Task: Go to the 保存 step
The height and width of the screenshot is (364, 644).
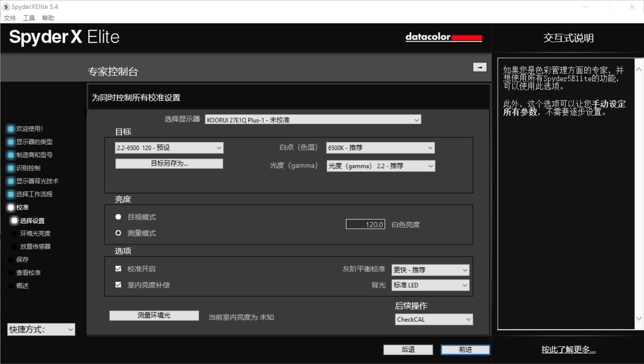Action: pyautogui.click(x=22, y=260)
